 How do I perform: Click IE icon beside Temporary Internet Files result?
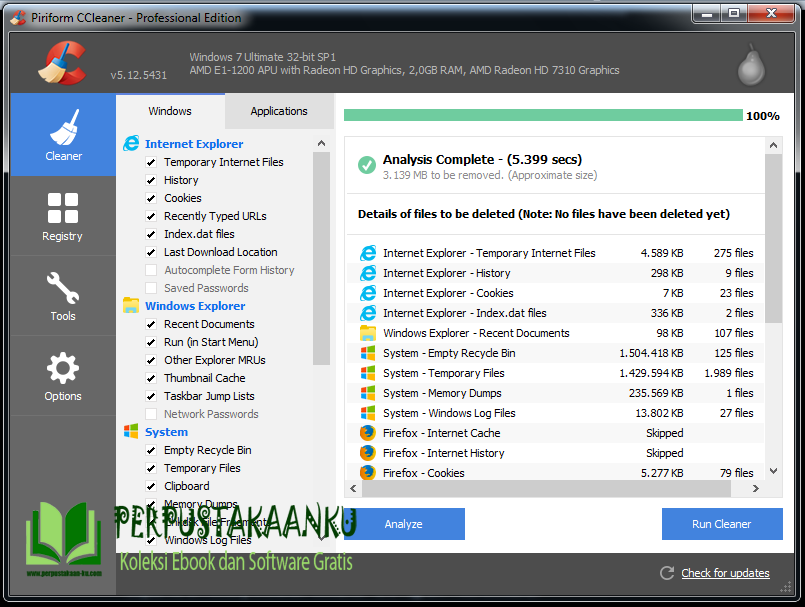point(368,253)
